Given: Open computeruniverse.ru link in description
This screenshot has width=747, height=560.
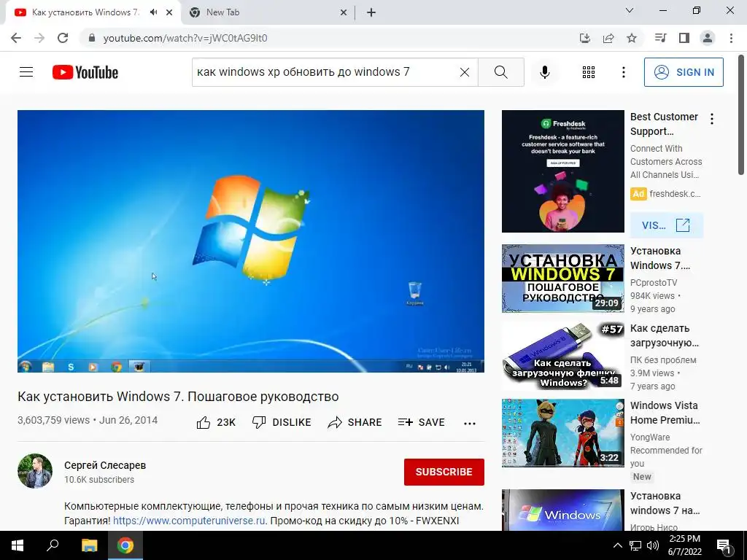Looking at the screenshot, I should [189, 521].
